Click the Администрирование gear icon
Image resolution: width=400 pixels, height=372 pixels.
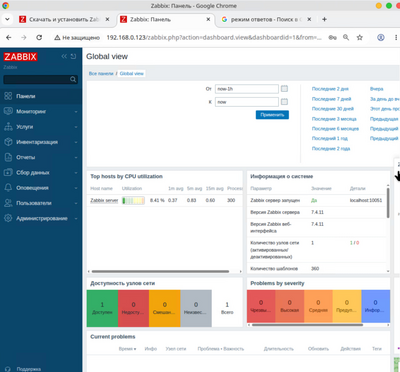8,218
